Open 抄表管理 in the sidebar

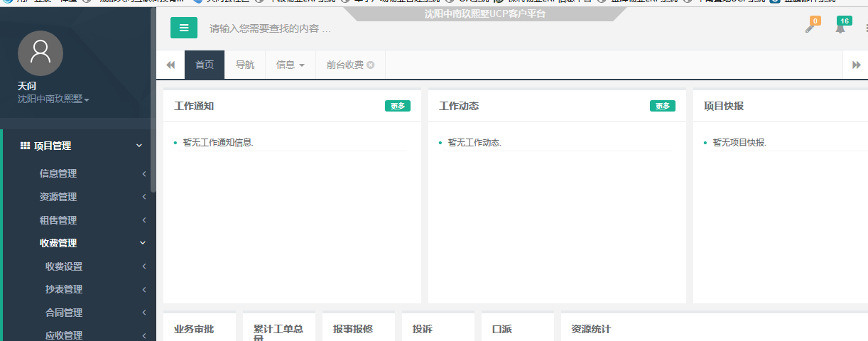64,289
